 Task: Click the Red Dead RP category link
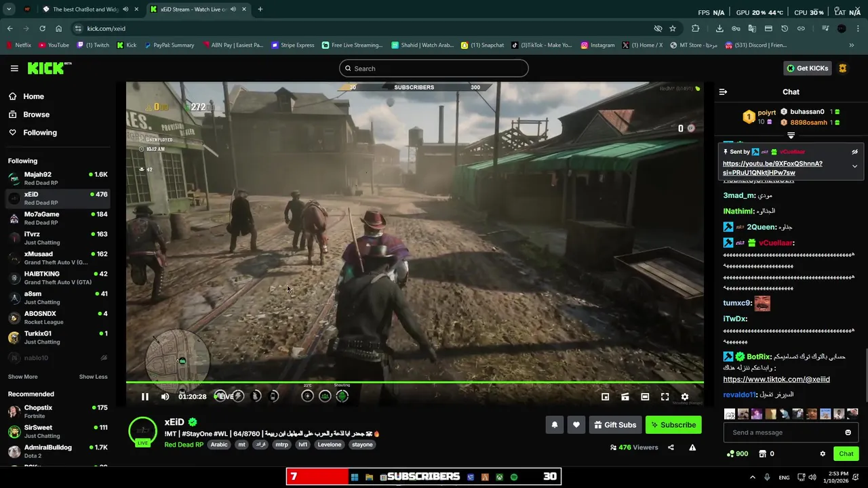(x=184, y=445)
